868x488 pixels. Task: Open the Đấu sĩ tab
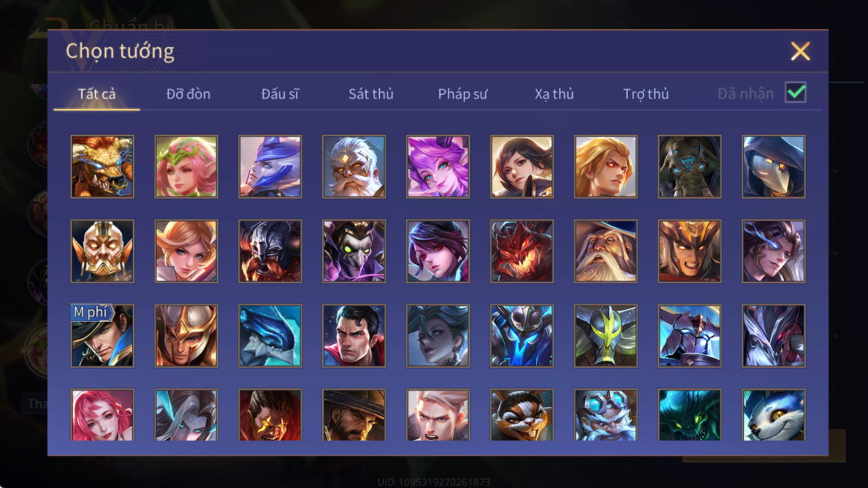coord(280,94)
